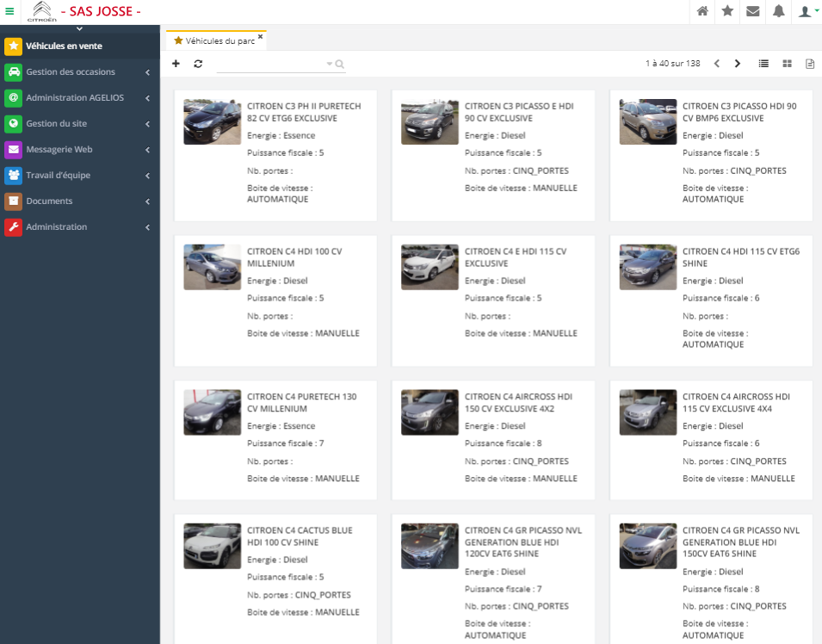The width and height of the screenshot is (822, 644).
Task: Open the search field dropdown arrow
Action: click(x=329, y=64)
